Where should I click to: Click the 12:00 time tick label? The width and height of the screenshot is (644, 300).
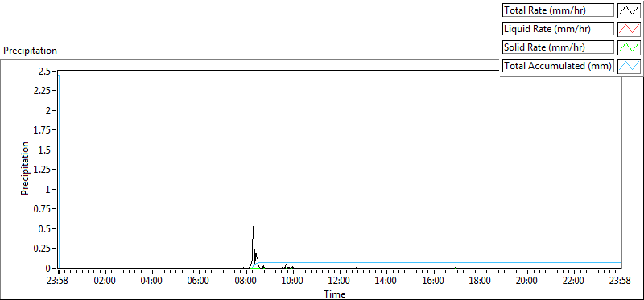[x=340, y=282]
